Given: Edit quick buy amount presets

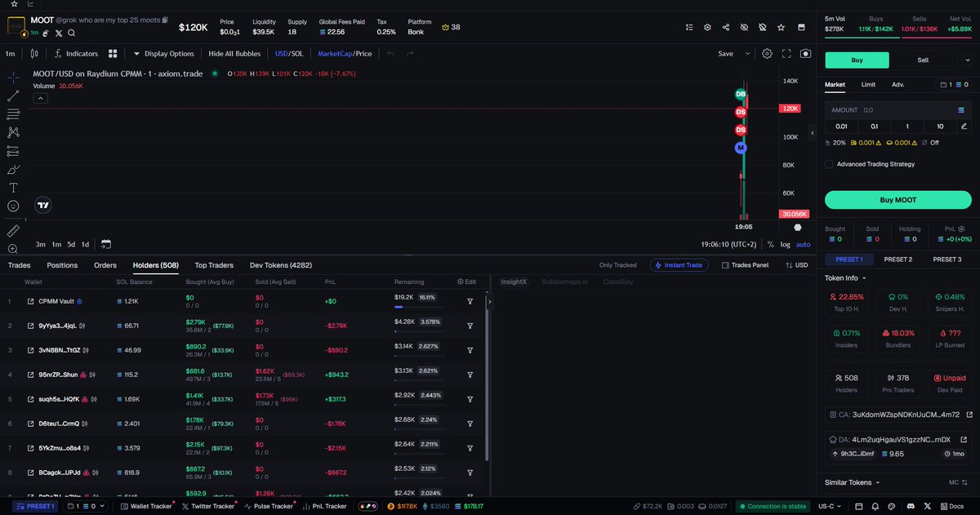Looking at the screenshot, I should 964,126.
